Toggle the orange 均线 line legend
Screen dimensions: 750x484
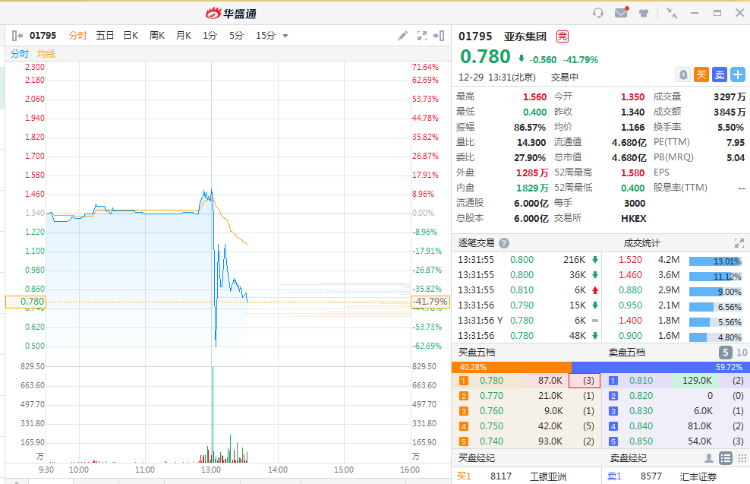pos(46,54)
